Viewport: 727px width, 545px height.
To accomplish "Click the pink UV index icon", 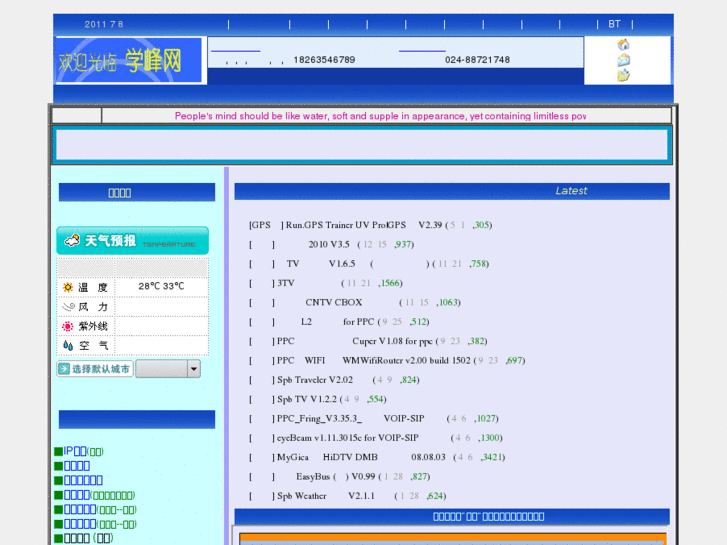I will coord(68,326).
